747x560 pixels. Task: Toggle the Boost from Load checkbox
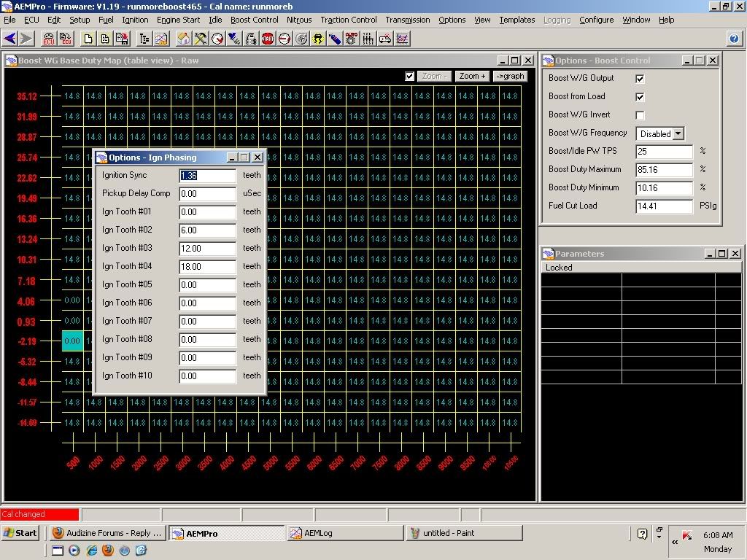coord(640,97)
